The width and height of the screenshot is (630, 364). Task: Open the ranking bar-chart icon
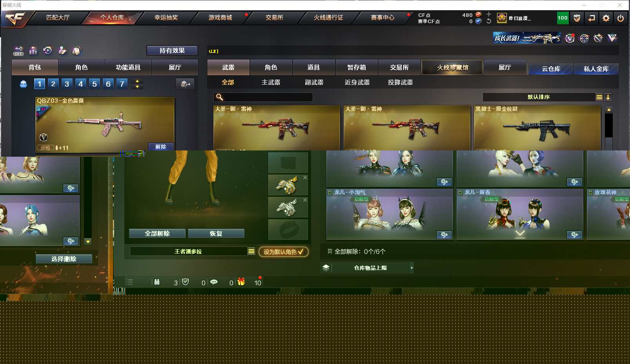coord(33,51)
